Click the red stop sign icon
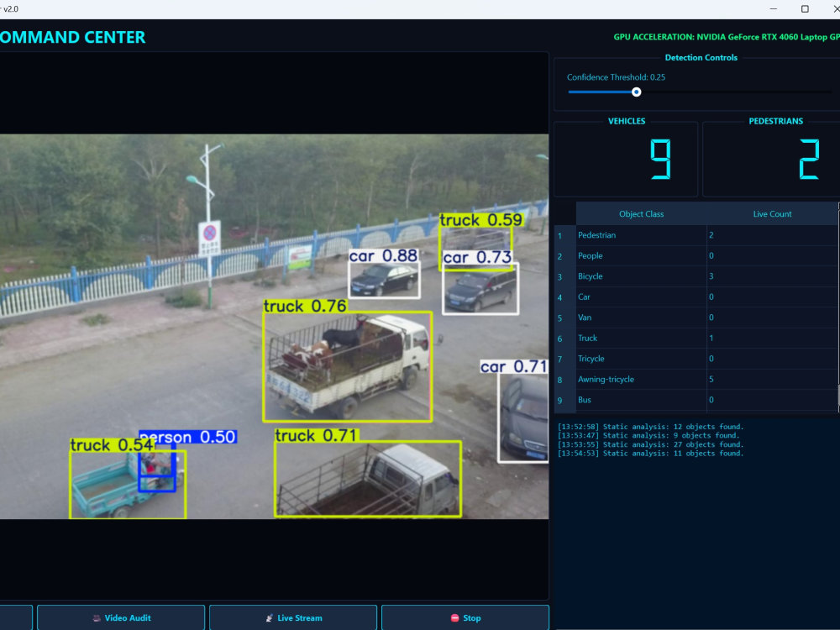This screenshot has height=630, width=840. (x=454, y=617)
